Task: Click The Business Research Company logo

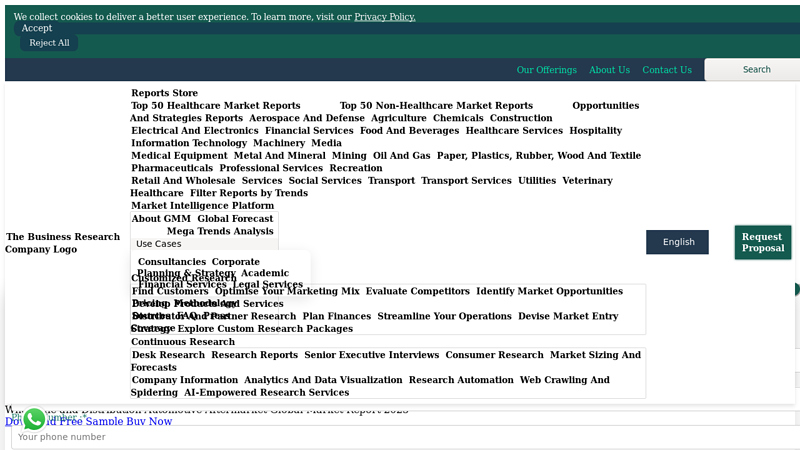Action: coord(63,243)
